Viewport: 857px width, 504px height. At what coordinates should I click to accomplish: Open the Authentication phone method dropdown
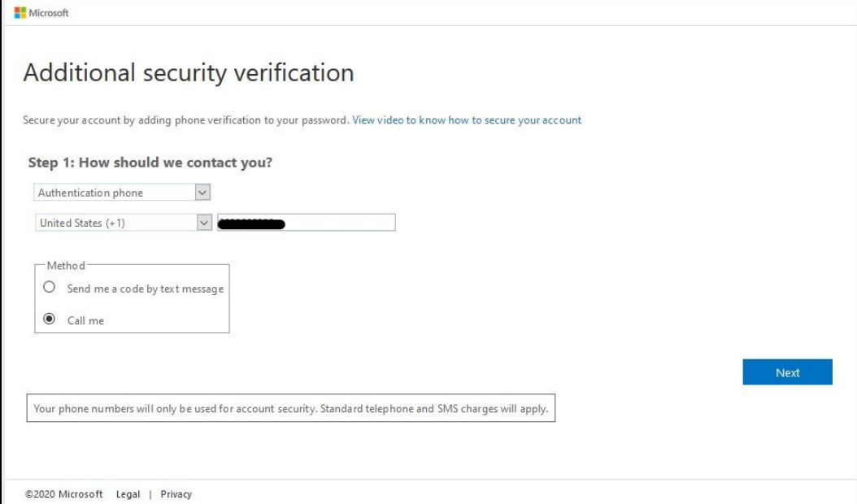(x=122, y=193)
